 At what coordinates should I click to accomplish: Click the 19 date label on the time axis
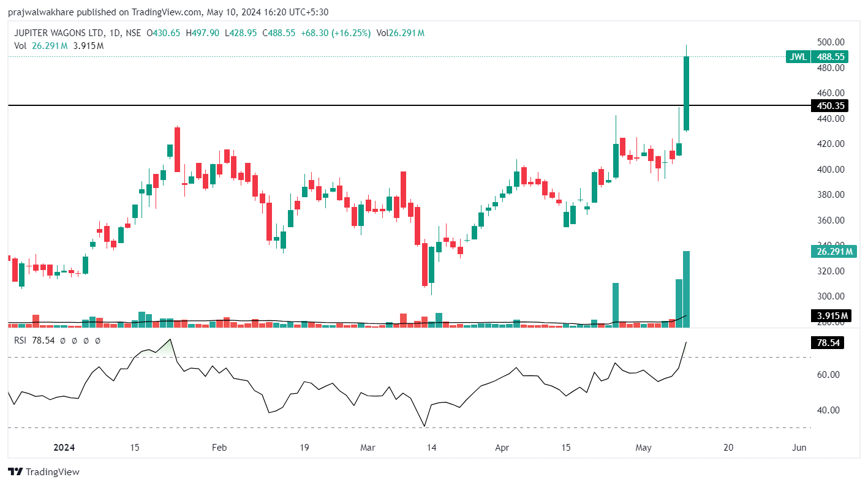(x=304, y=448)
